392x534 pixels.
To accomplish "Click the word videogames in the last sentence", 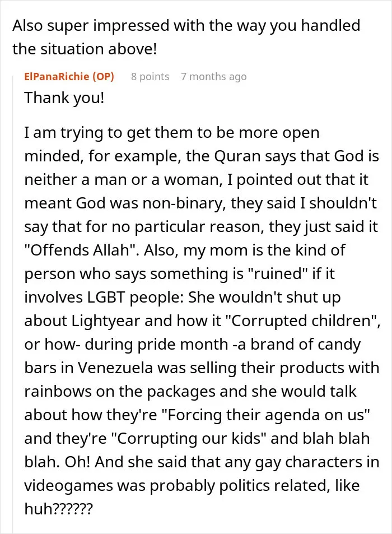I will tap(68, 486).
